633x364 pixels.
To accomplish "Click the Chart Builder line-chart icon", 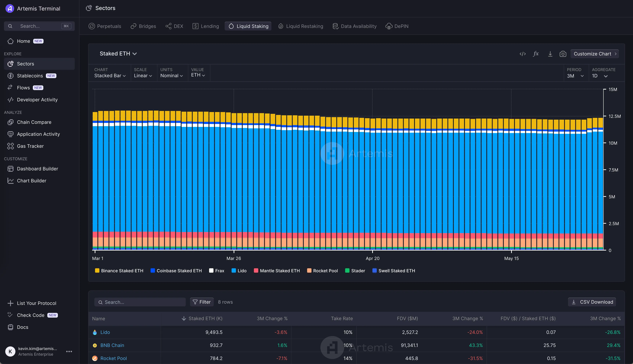I will (11, 181).
